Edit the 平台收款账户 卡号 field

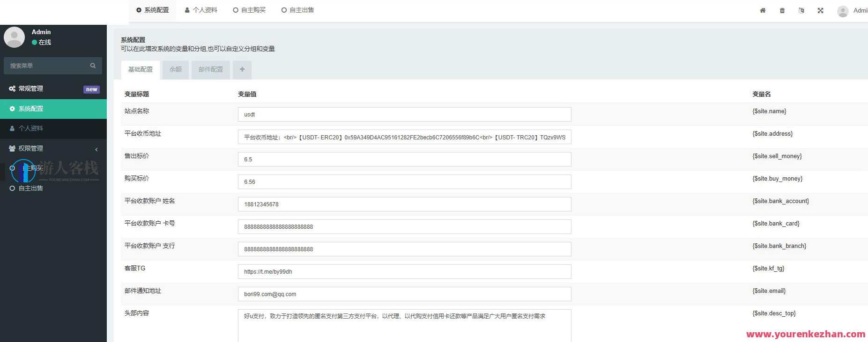point(405,226)
